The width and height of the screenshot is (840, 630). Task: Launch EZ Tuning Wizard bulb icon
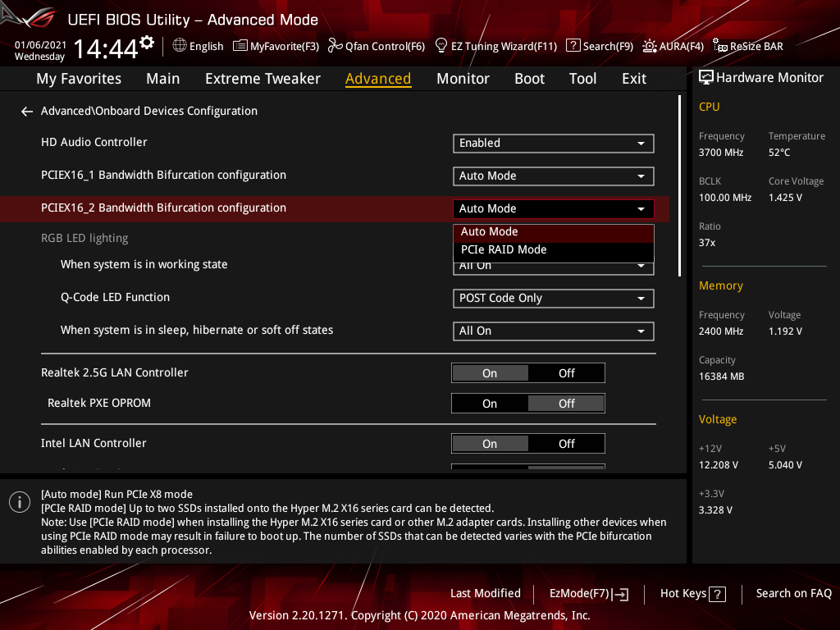tap(441, 46)
